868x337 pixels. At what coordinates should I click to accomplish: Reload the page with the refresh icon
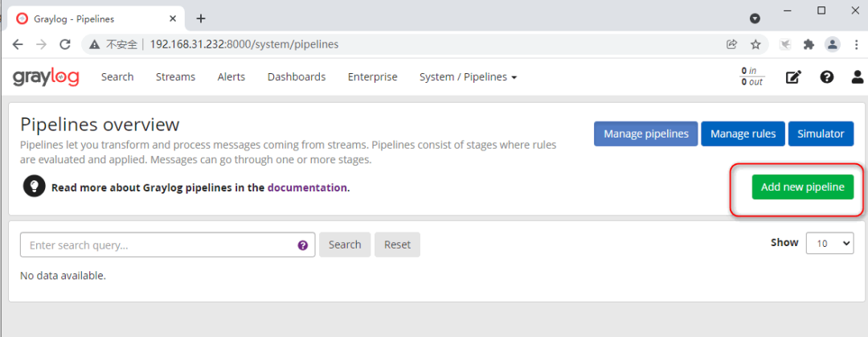click(x=65, y=44)
